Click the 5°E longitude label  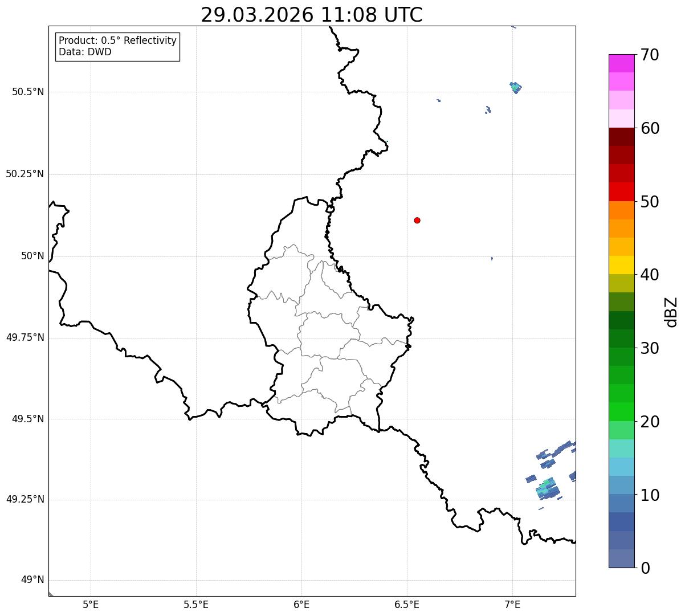[x=91, y=605]
